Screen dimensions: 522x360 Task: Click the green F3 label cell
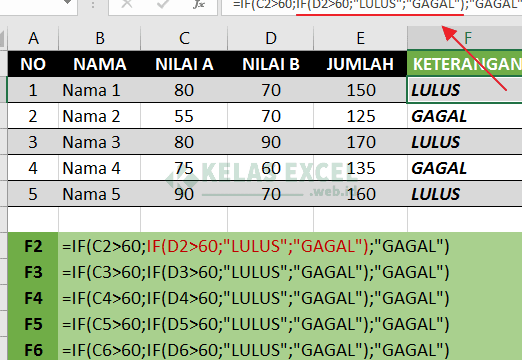click(33, 272)
